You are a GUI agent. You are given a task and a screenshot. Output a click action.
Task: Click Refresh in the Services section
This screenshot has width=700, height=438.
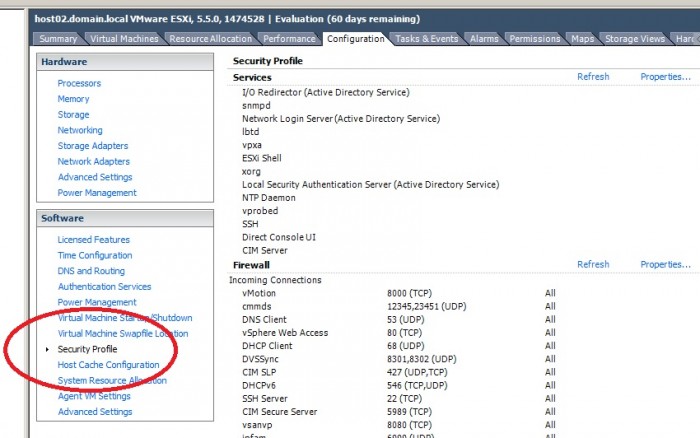pos(593,76)
